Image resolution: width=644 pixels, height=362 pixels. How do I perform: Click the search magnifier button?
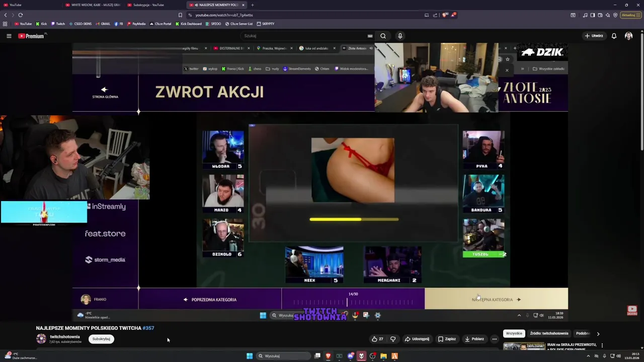[383, 36]
